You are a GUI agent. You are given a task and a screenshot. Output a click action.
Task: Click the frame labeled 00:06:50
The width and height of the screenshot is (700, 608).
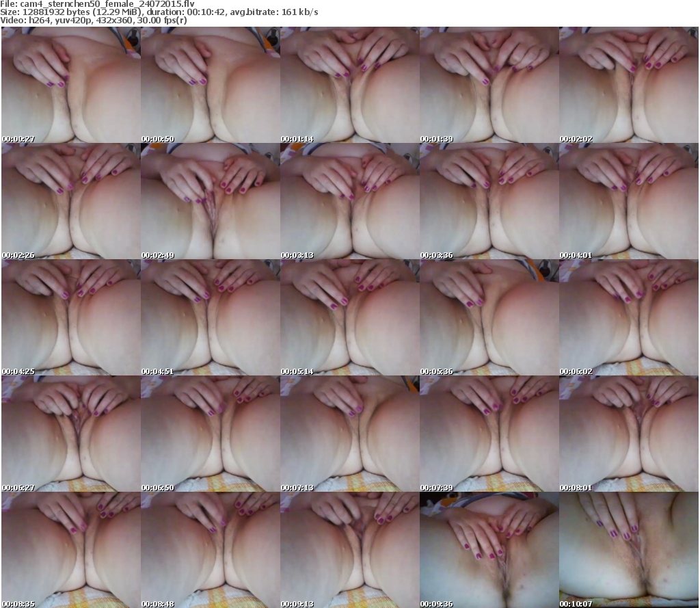(x=209, y=434)
